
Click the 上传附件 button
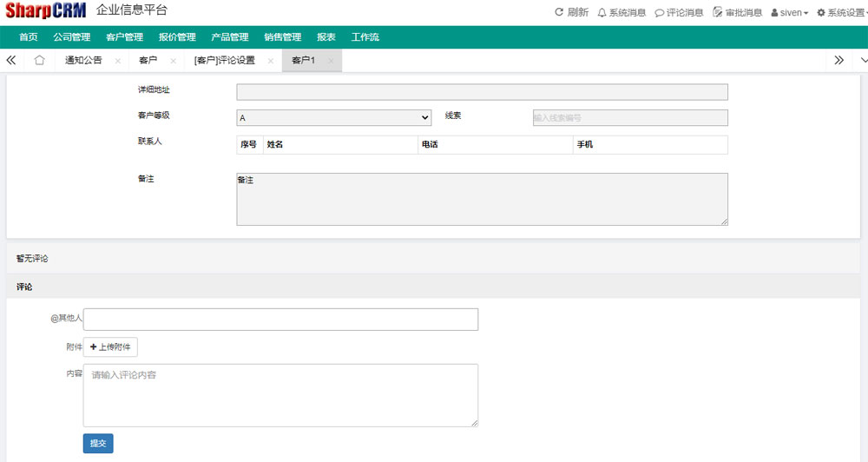click(x=110, y=347)
